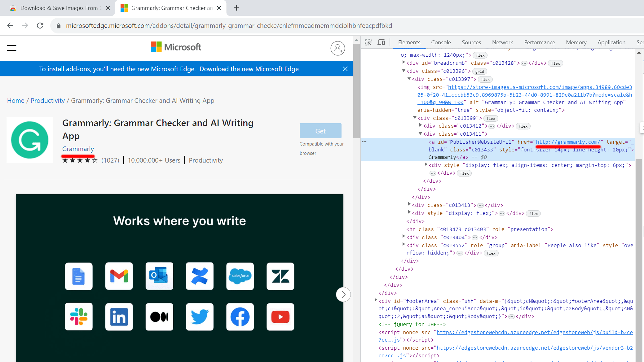Open the Application tab

tap(611, 42)
